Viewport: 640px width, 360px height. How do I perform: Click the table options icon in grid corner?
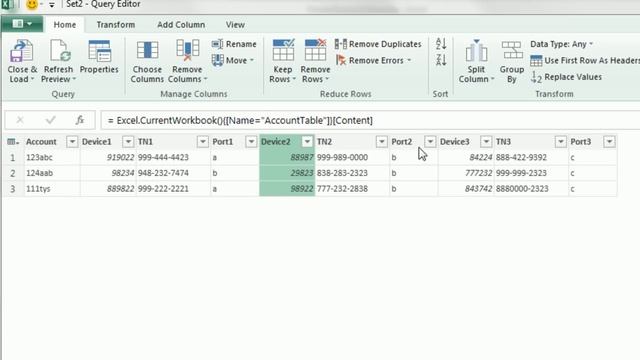click(x=13, y=142)
